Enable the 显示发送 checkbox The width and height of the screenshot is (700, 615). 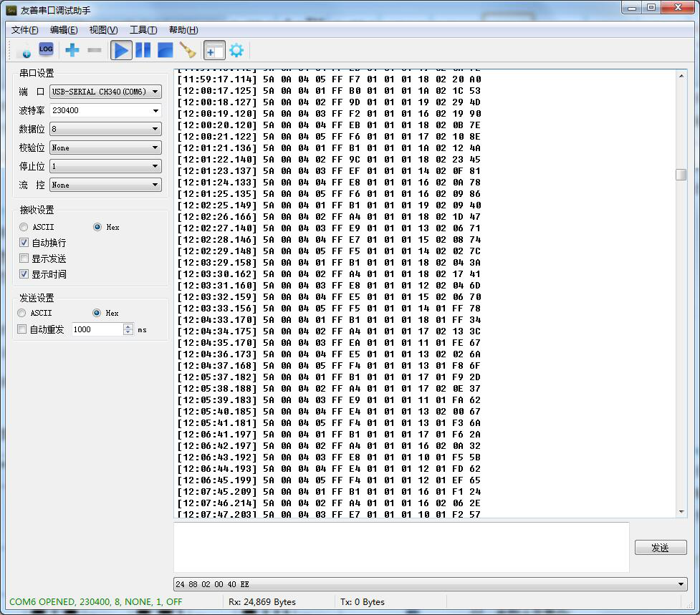pos(24,258)
